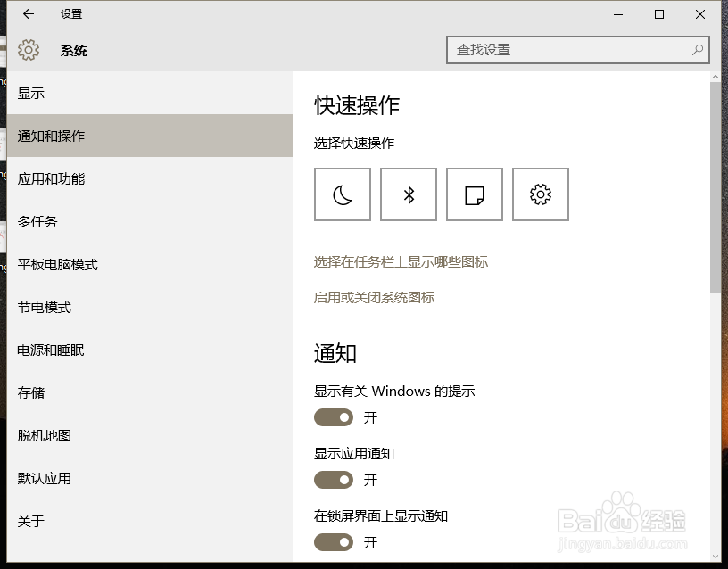Open 选择在任务栏上显示哪些图标 link
The width and height of the screenshot is (728, 569).
[x=401, y=262]
